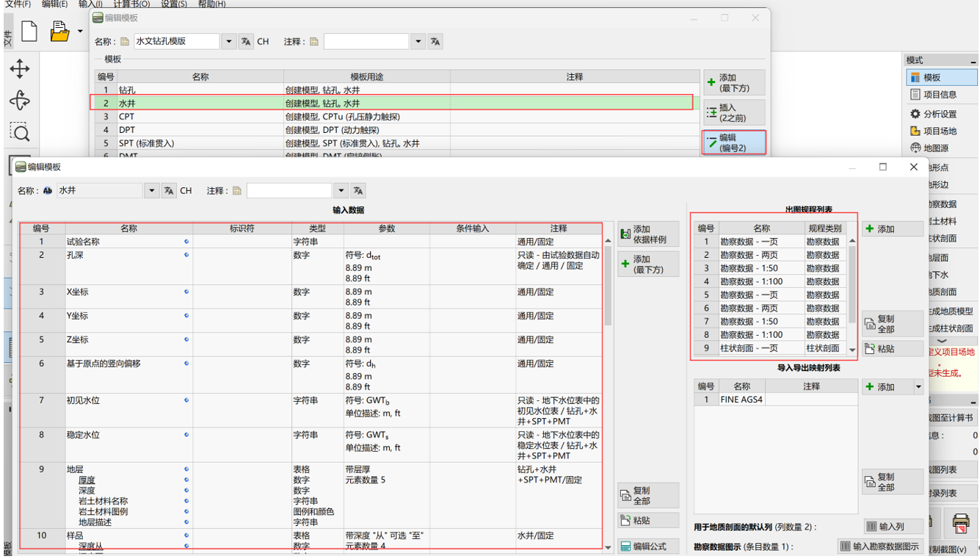Viewport: 980px width, 559px height.
Task: Select template row 1 钻孔
Action: click(x=397, y=90)
